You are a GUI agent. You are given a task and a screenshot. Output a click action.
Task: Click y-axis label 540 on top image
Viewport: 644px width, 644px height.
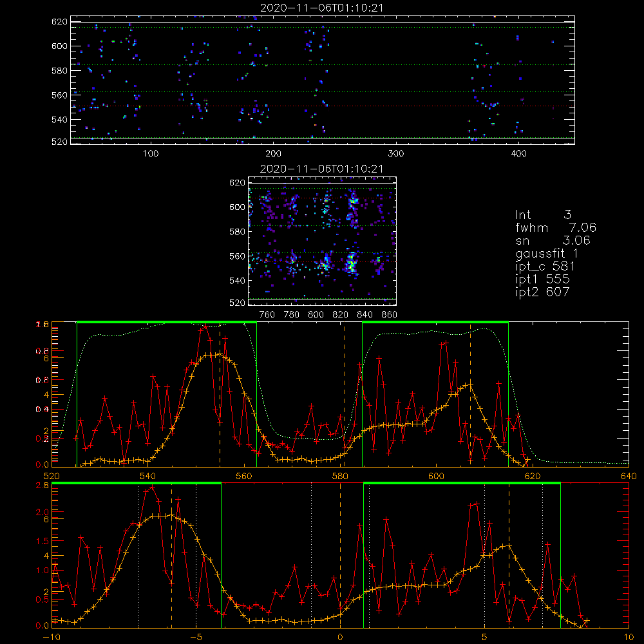point(59,120)
